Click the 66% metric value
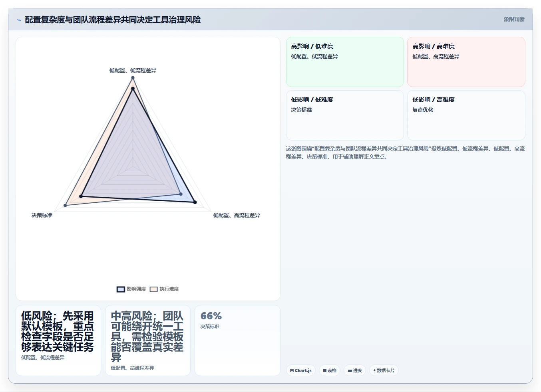 click(x=211, y=316)
